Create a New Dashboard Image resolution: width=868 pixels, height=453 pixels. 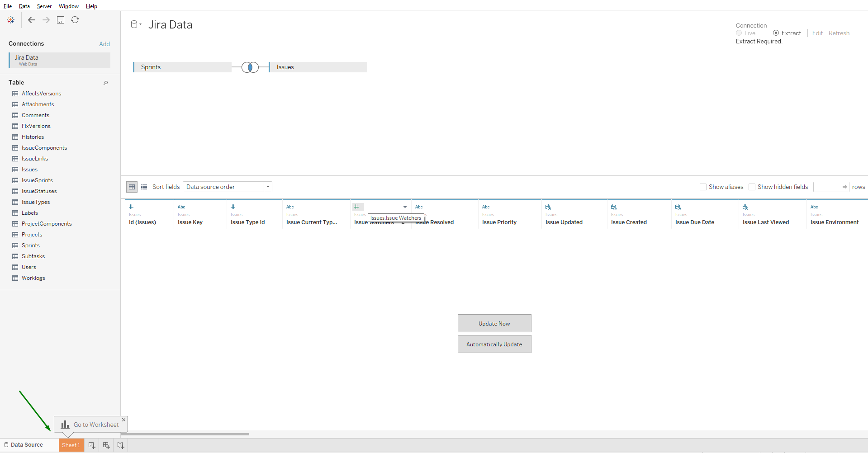[106, 445]
